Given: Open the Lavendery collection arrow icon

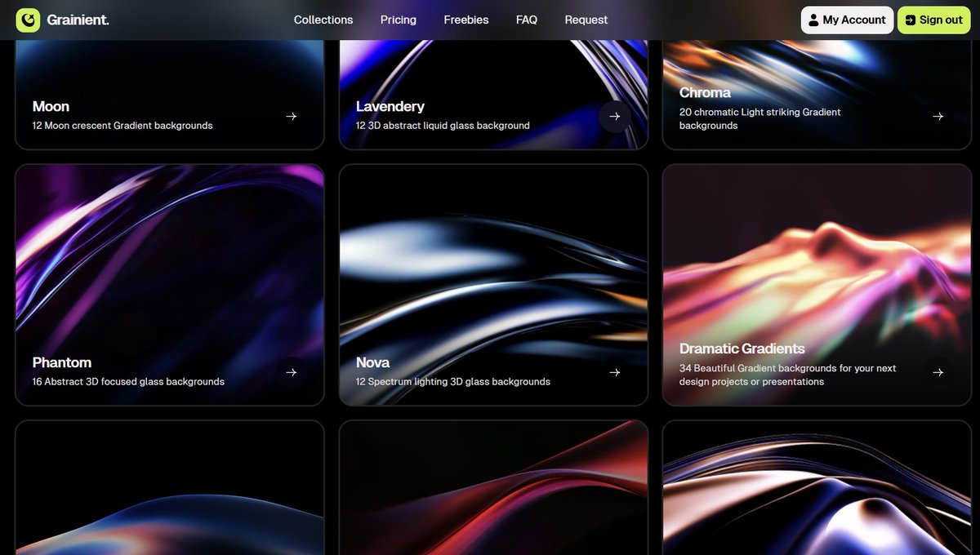Looking at the screenshot, I should (615, 117).
